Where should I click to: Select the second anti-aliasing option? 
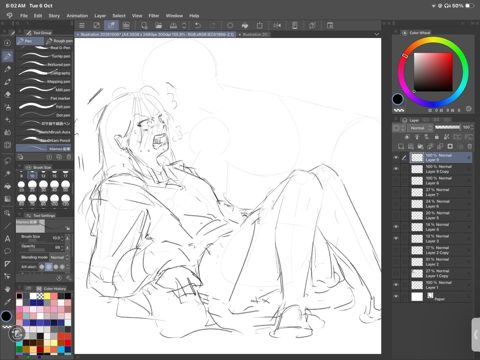49,267
